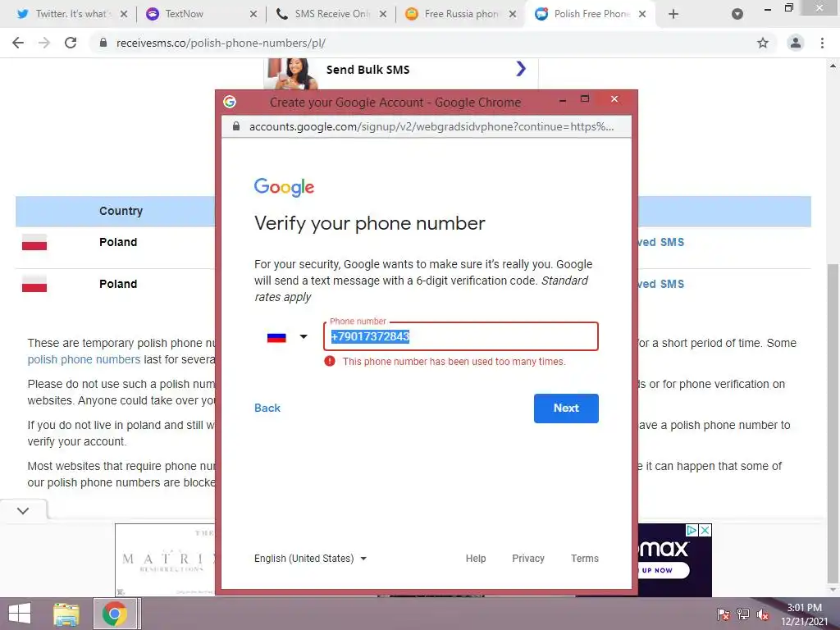Close the Free Russia phone tab

[x=513, y=14]
